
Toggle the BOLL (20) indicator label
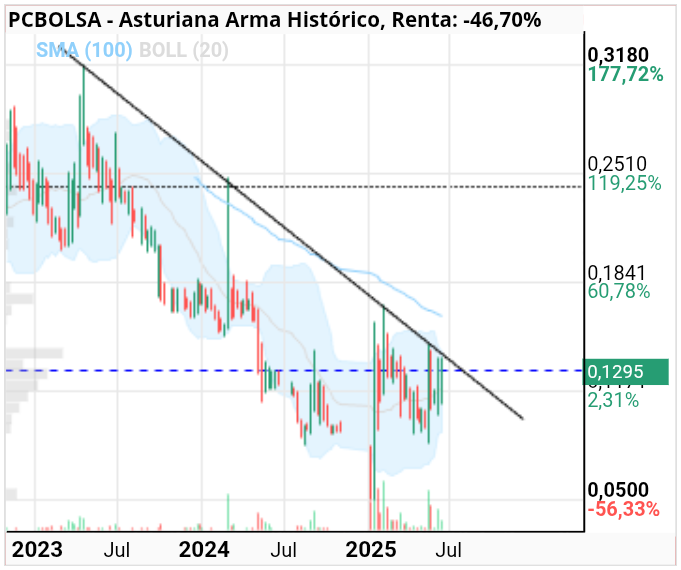[x=183, y=50]
